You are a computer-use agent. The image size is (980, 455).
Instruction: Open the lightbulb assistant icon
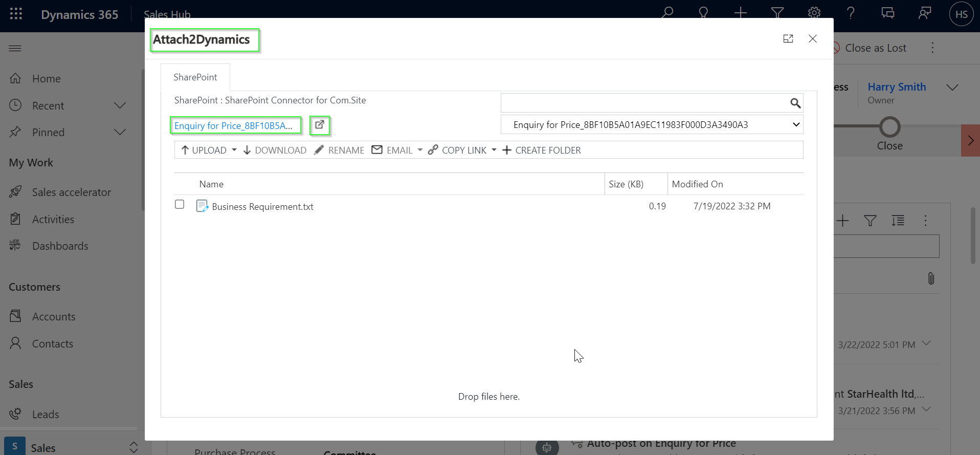704,13
